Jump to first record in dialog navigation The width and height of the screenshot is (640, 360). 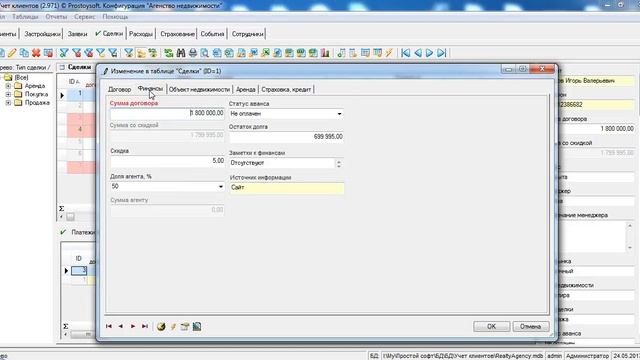[x=109, y=326]
